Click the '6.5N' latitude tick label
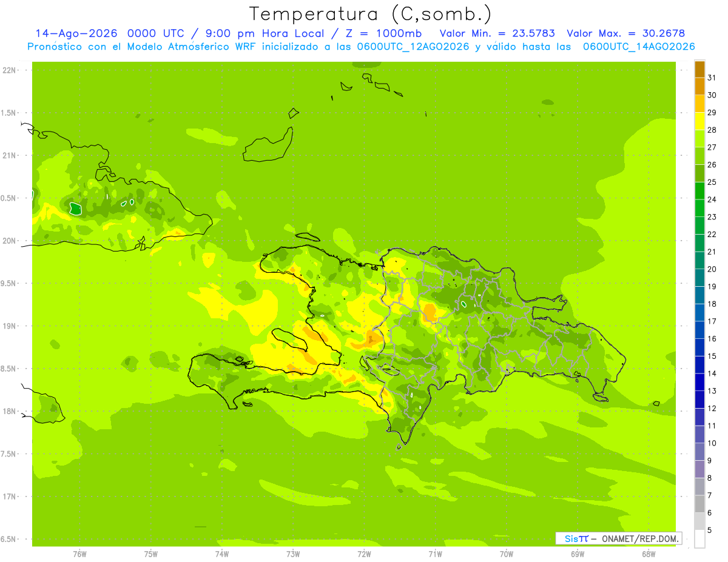 (8, 539)
